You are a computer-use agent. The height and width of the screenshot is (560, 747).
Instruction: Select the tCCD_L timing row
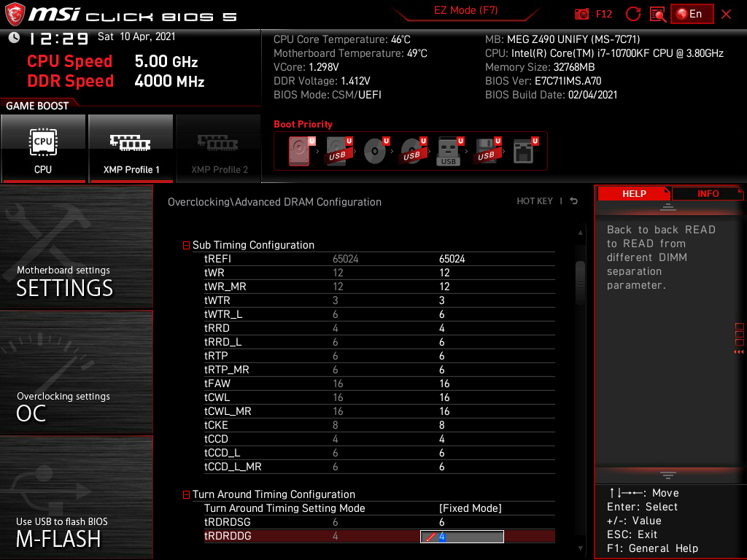(379, 452)
